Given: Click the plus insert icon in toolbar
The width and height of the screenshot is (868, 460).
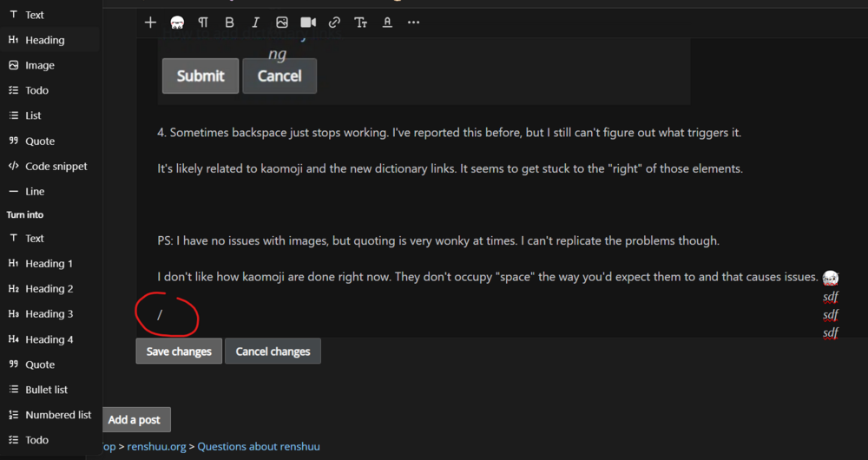Looking at the screenshot, I should tap(150, 23).
